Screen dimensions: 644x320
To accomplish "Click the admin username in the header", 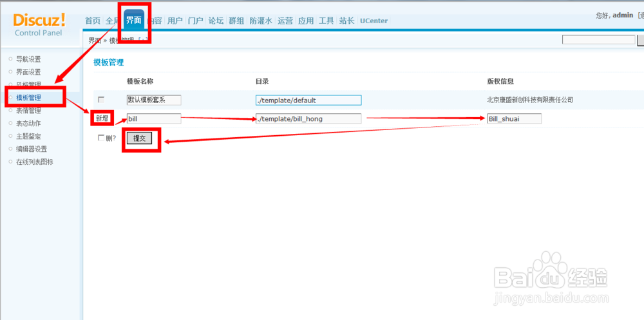I will (623, 15).
